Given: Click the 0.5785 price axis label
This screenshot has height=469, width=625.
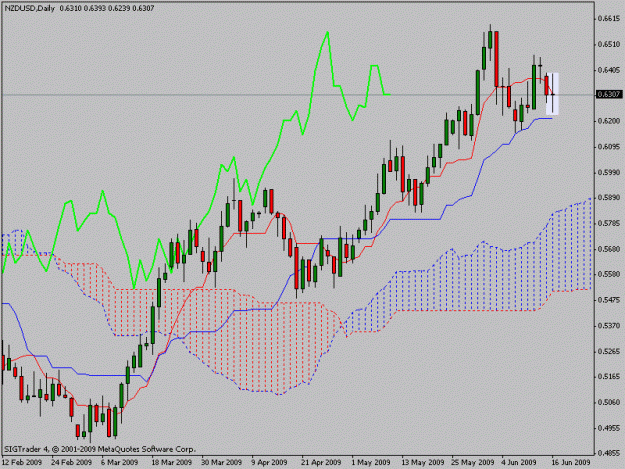Looking at the screenshot, I should (x=610, y=223).
